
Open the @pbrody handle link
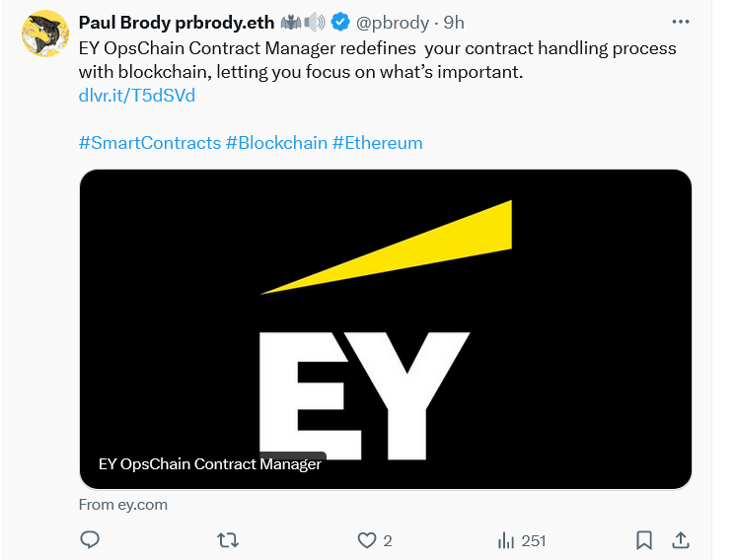[394, 23]
